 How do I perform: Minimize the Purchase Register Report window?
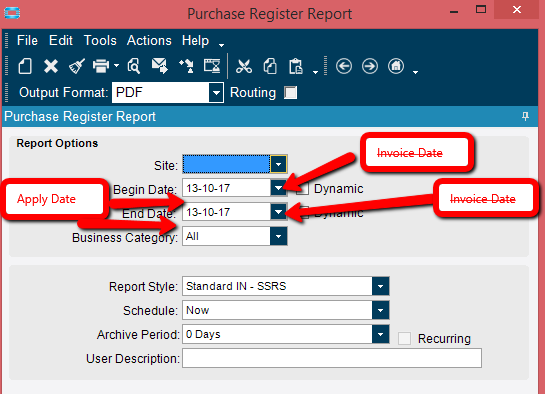click(x=454, y=11)
